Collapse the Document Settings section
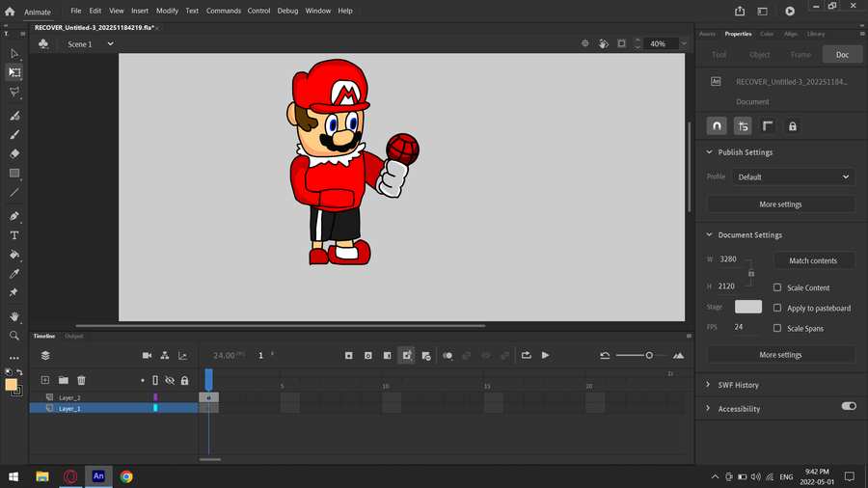 (709, 234)
